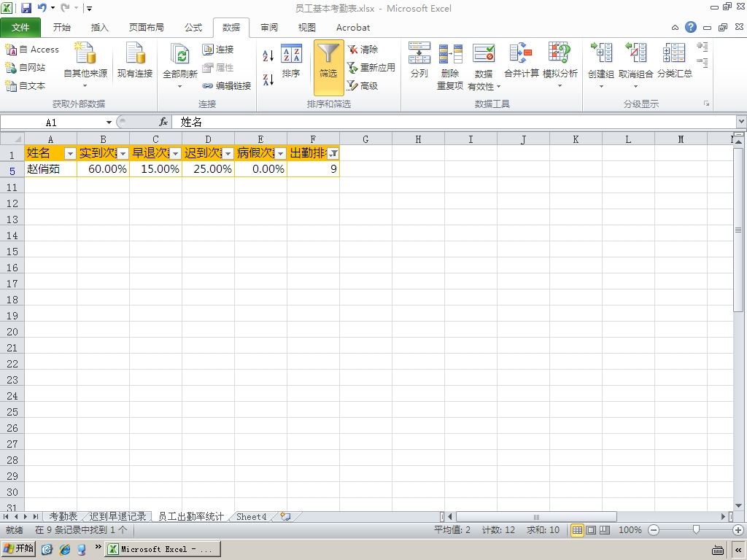
Task: Open the 模拟分析 what-if menu
Action: tap(560, 65)
